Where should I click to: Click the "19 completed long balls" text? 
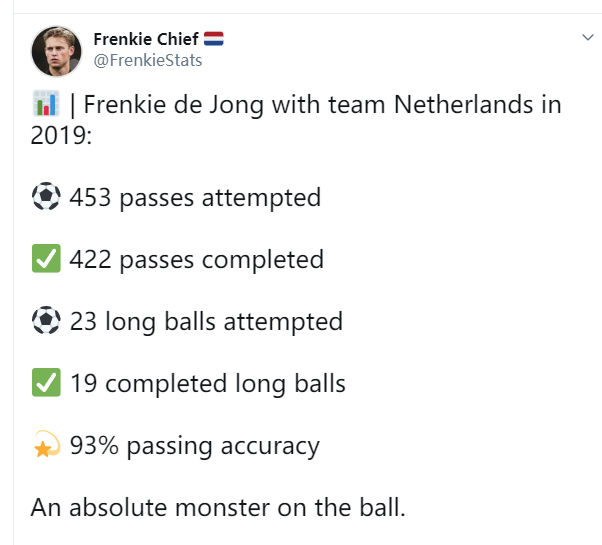click(x=208, y=384)
